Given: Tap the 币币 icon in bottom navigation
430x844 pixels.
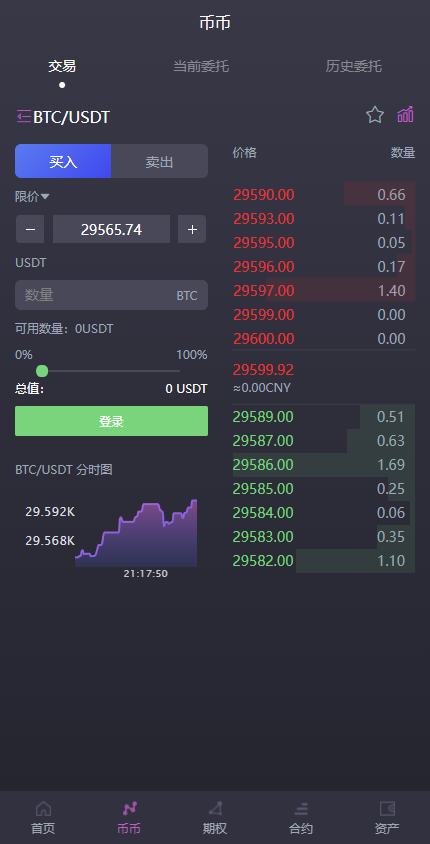Looking at the screenshot, I should 129,808.
